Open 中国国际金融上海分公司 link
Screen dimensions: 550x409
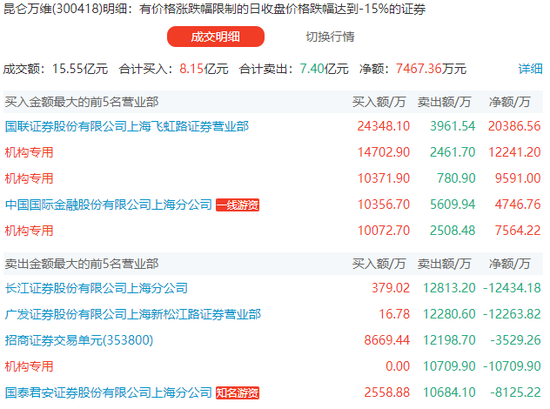coord(108,204)
